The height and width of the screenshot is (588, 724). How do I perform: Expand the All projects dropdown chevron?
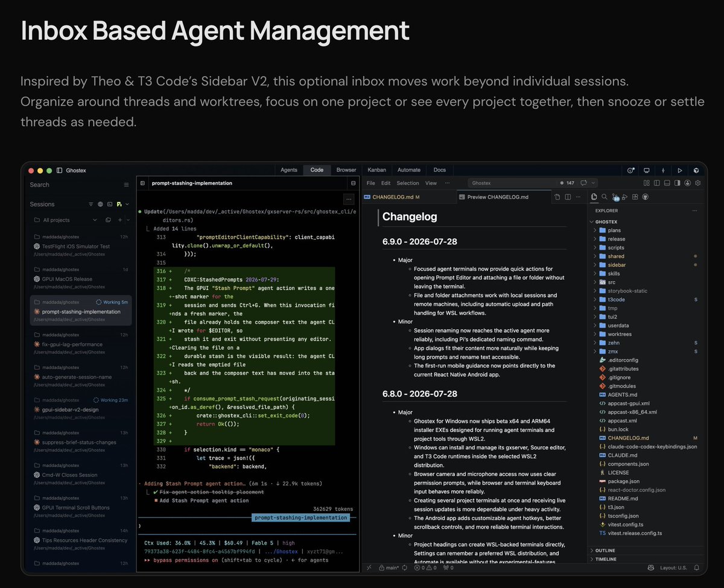pyautogui.click(x=95, y=220)
